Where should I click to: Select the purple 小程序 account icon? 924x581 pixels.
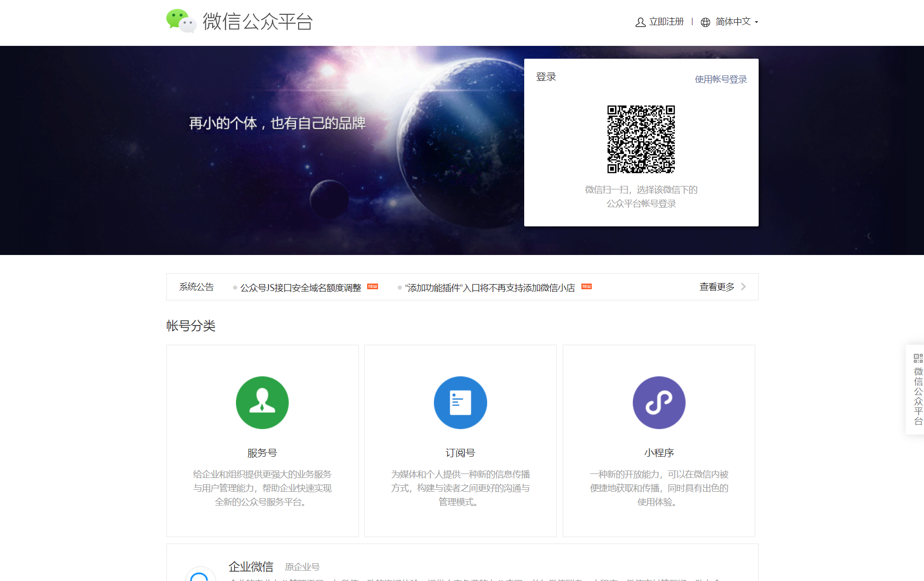(x=659, y=402)
